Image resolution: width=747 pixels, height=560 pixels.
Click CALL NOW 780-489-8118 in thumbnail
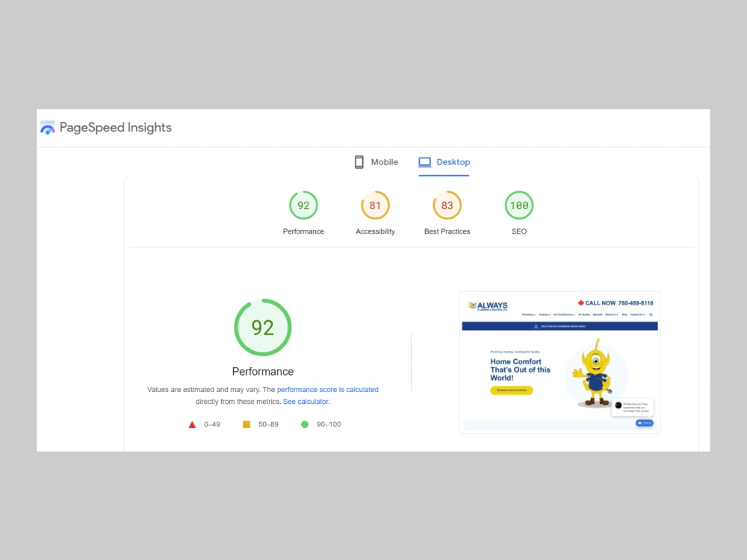point(616,303)
